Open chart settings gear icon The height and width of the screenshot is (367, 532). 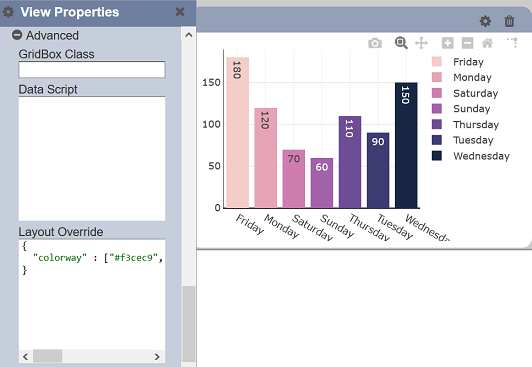coord(485,21)
